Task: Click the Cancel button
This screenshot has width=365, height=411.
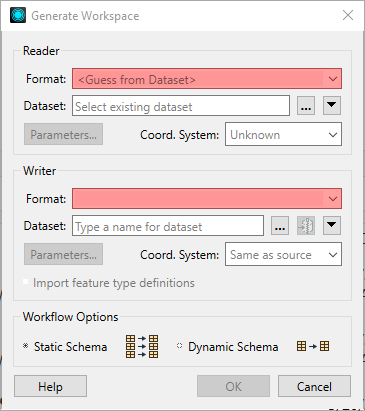Action: [314, 386]
